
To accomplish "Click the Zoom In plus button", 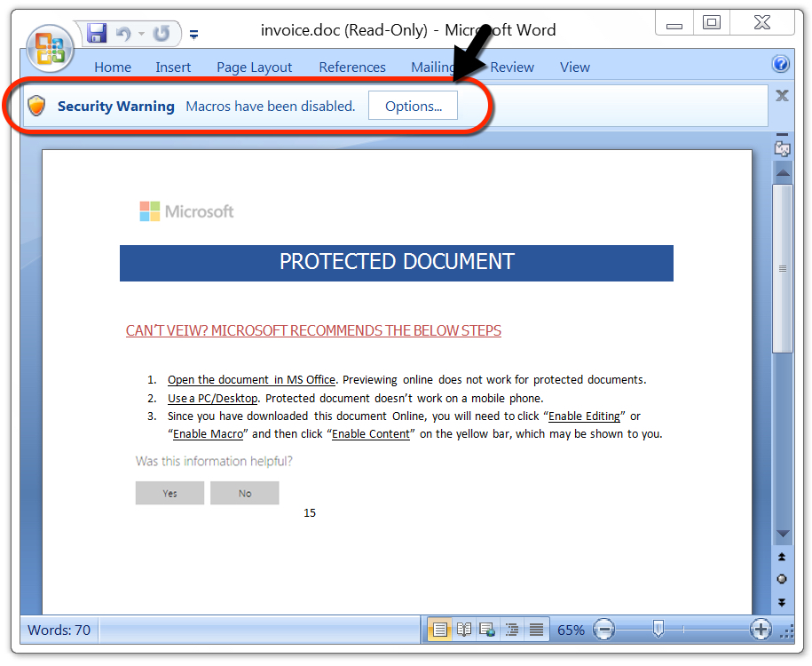I will [761, 630].
